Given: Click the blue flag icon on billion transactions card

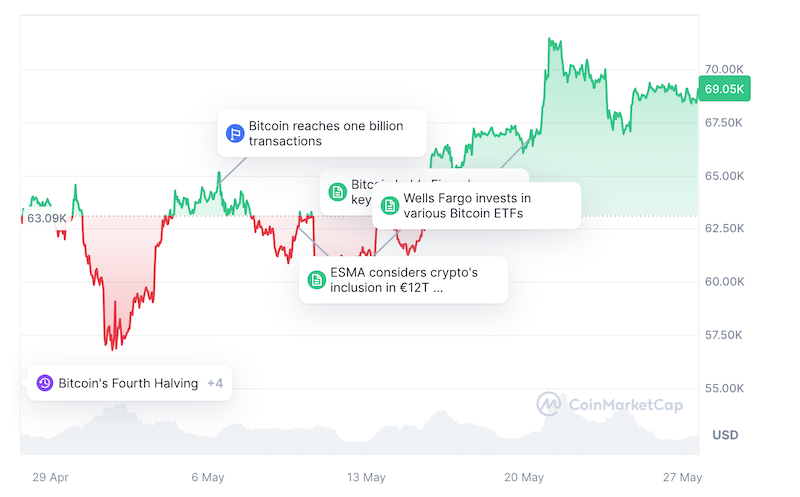Looking at the screenshot, I should 235,134.
